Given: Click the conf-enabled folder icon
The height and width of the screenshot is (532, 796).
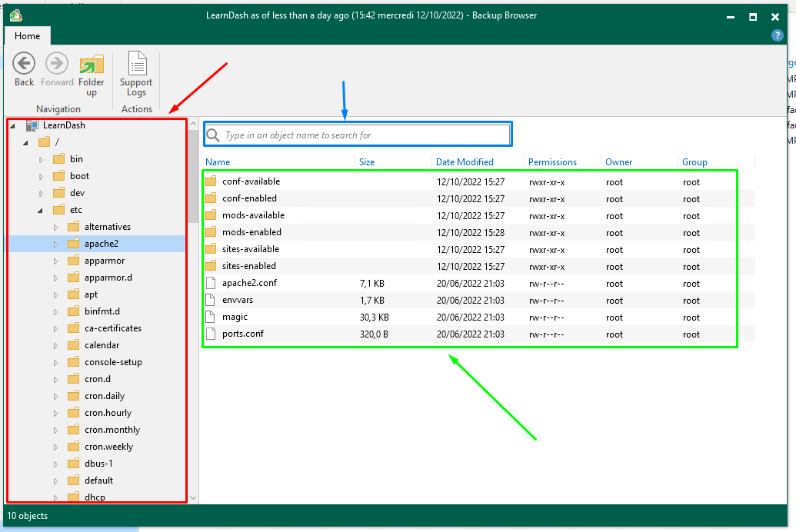Looking at the screenshot, I should click(210, 198).
